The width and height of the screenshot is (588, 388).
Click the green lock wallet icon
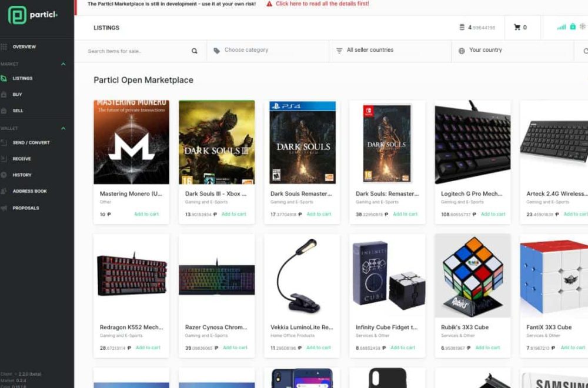click(573, 26)
